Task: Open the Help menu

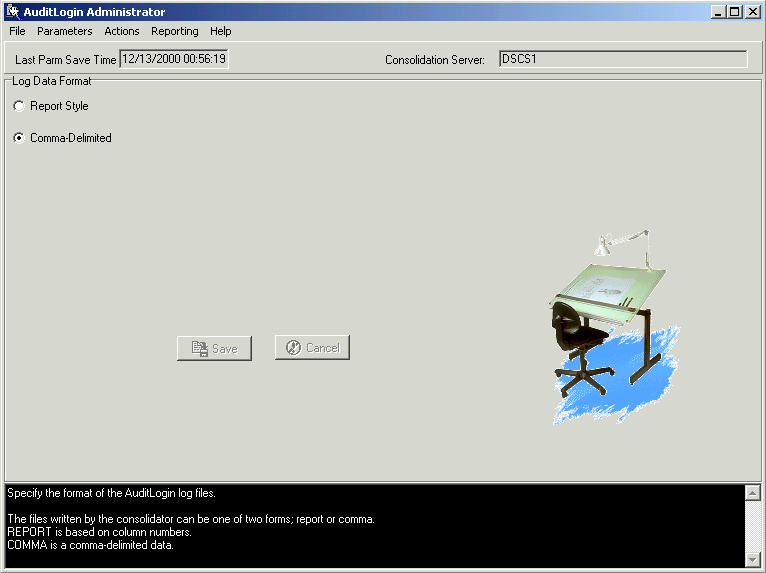Action: pyautogui.click(x=220, y=31)
